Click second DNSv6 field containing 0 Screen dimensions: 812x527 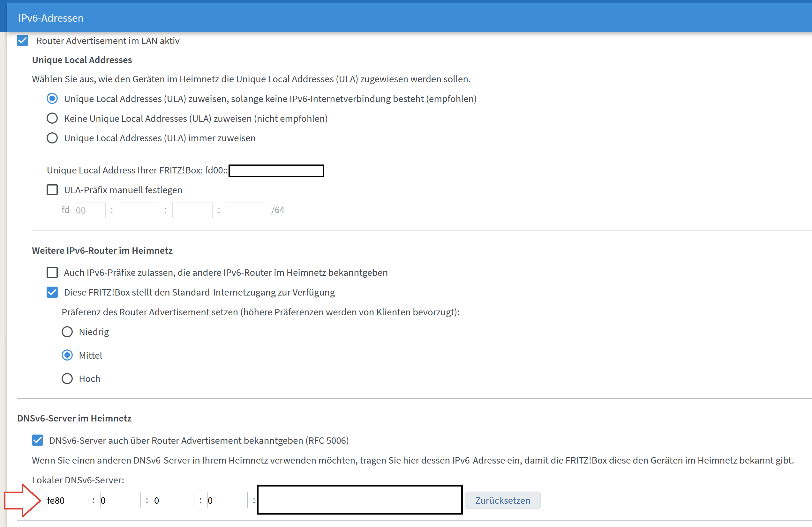[120, 500]
